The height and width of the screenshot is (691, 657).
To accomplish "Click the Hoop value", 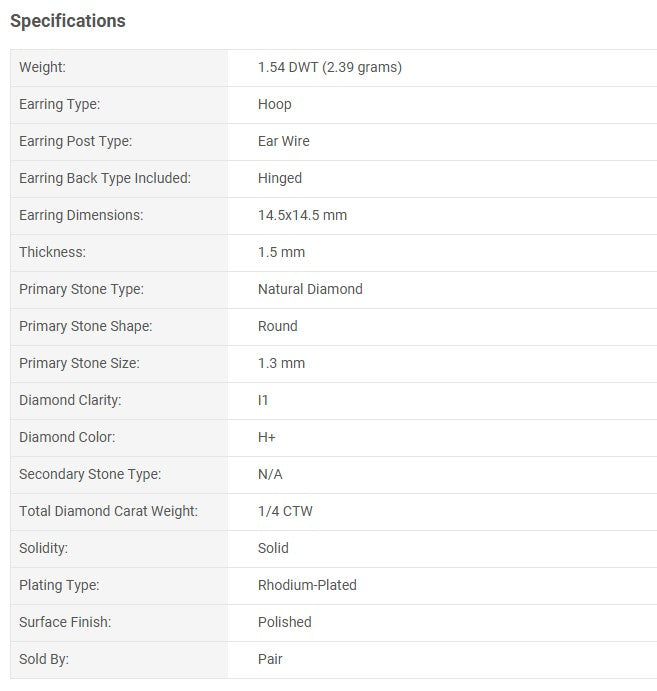I will point(275,104).
